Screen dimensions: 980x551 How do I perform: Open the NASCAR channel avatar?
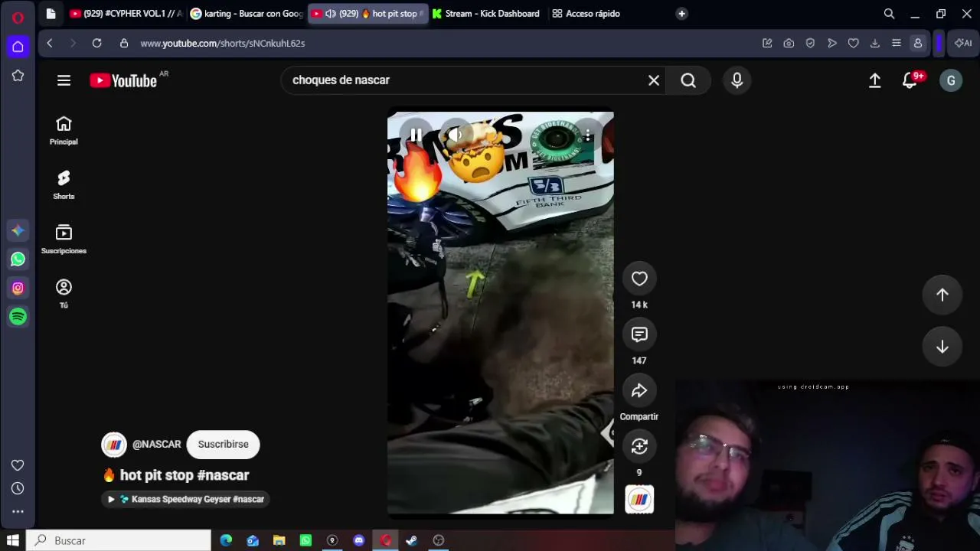point(114,445)
